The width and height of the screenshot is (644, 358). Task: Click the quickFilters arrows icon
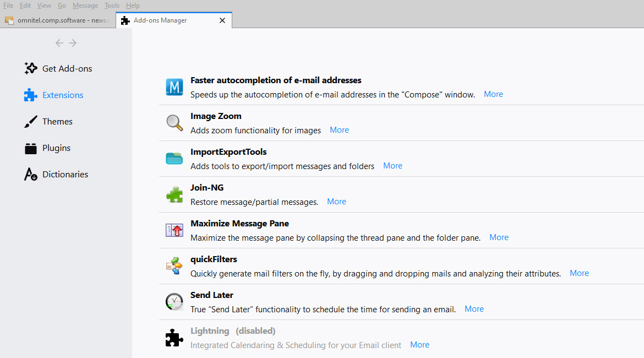[x=174, y=266]
